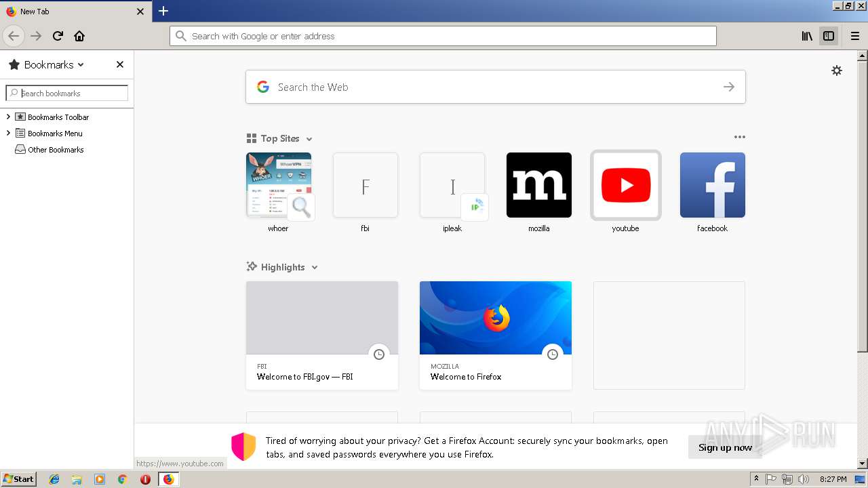Open a new tab with plus button
868x488 pixels.
point(163,11)
